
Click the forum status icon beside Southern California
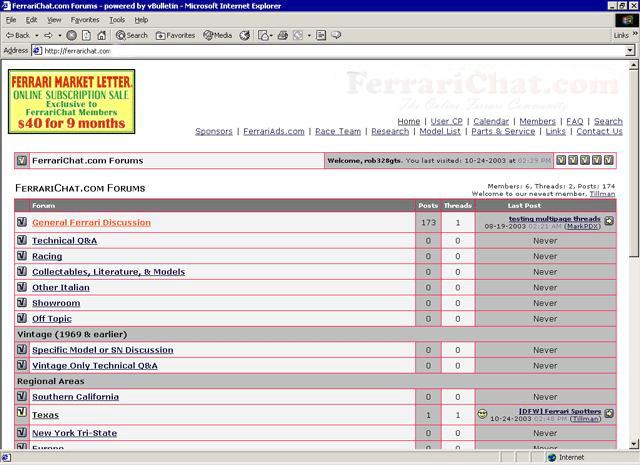tap(22, 396)
